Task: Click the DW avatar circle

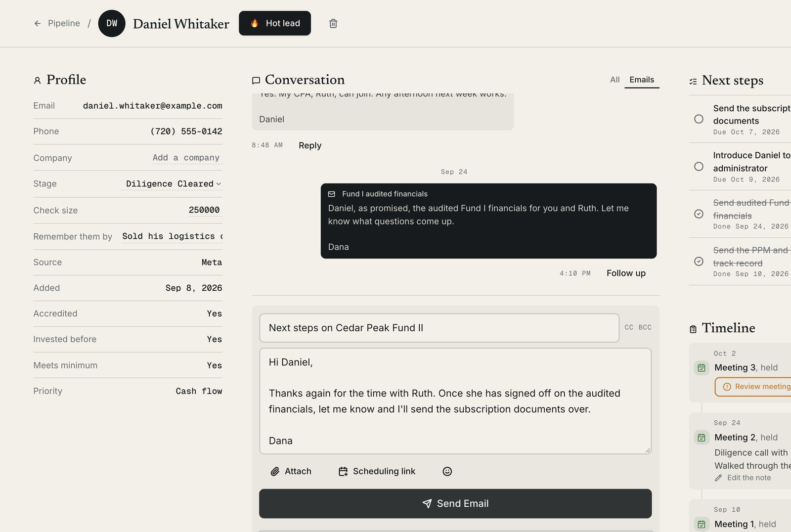Action: tap(112, 23)
